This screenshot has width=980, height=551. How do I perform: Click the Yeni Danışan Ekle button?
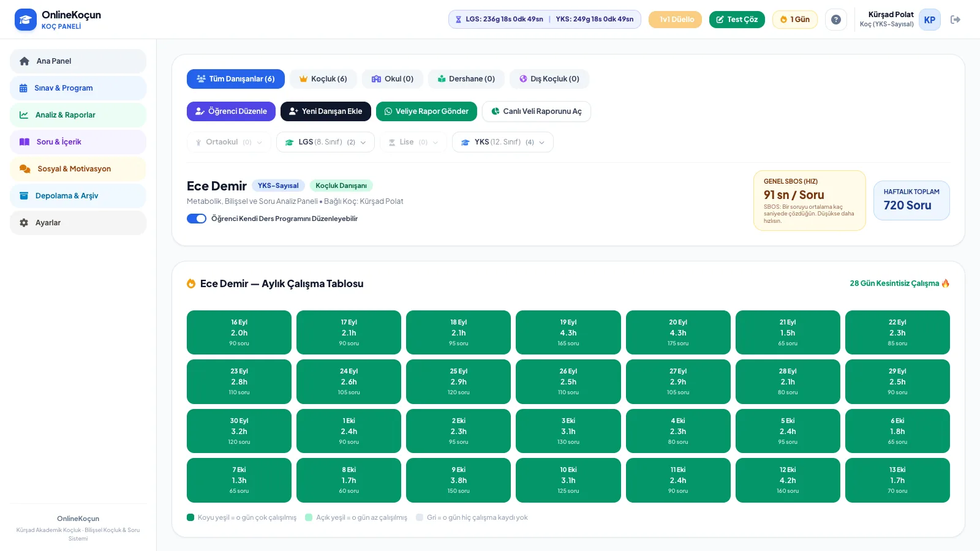click(326, 111)
